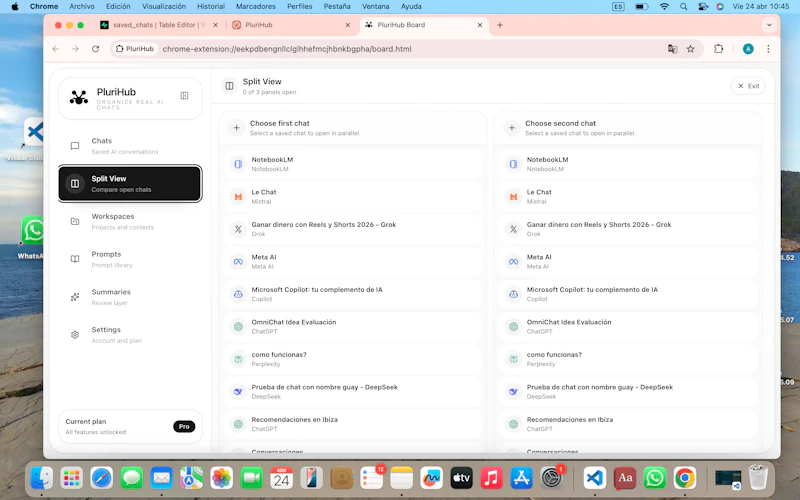This screenshot has height=500, width=800.
Task: Select NotebookLM in first chat list
Action: pyautogui.click(x=352, y=164)
